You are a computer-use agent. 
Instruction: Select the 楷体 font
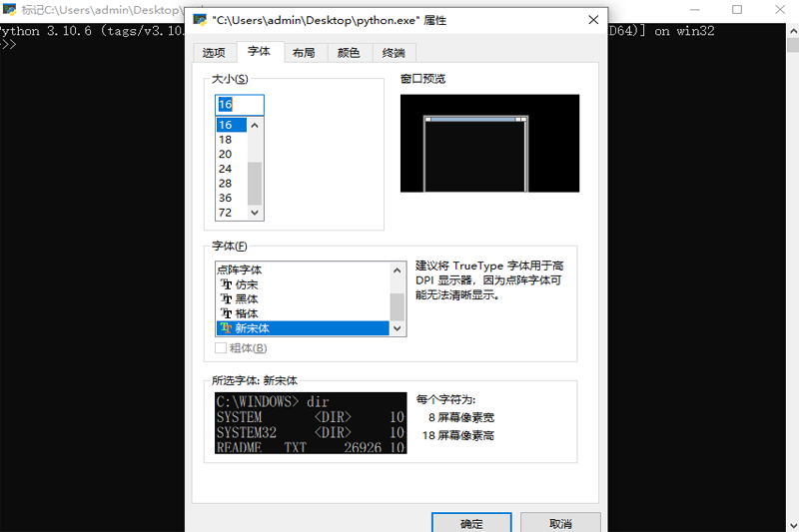coord(303,313)
